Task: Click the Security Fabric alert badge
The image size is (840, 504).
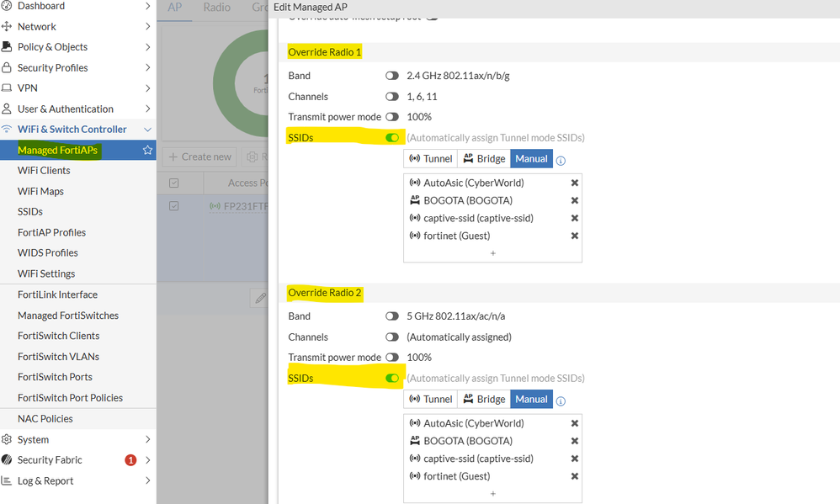Action: pyautogui.click(x=130, y=460)
